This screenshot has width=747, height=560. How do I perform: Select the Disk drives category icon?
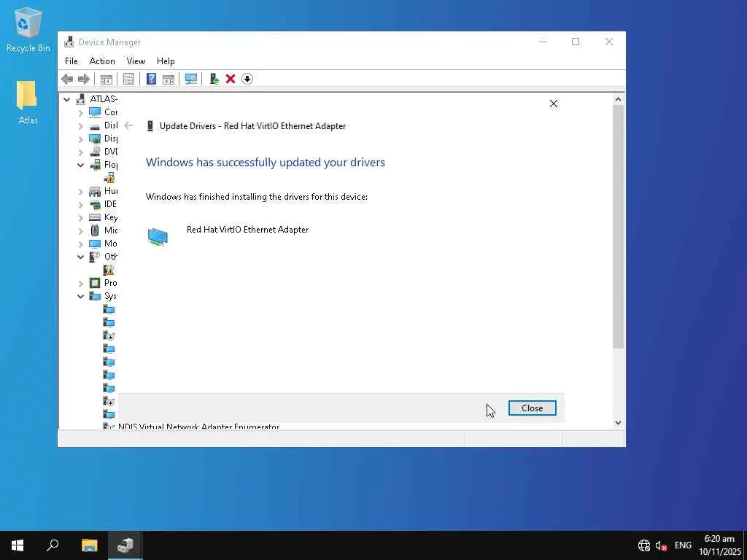pos(95,125)
